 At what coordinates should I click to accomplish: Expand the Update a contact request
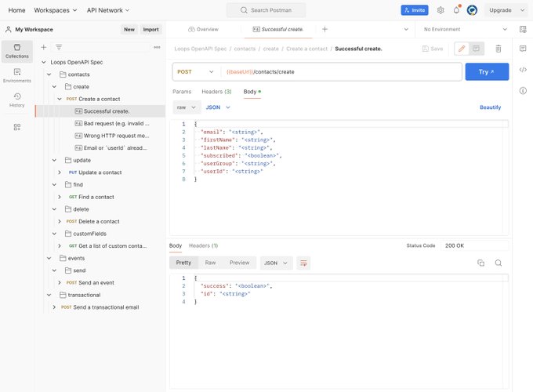(60, 172)
